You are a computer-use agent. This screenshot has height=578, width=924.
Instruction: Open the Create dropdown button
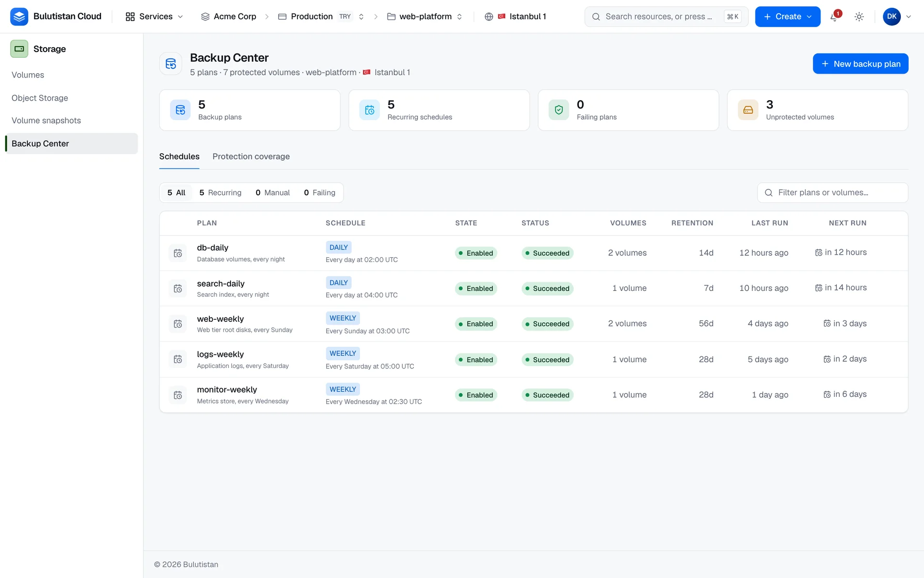click(x=787, y=16)
